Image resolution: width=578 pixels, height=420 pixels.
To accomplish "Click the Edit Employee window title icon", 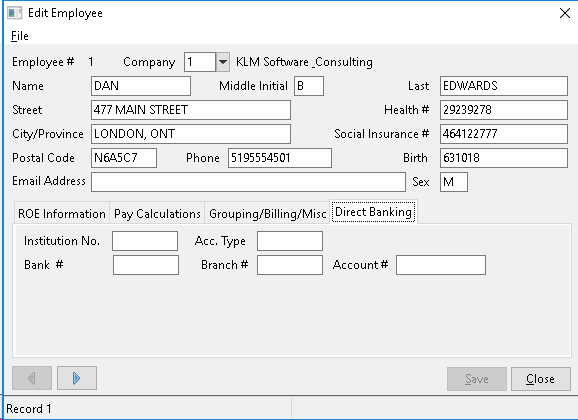I will 15,13.
